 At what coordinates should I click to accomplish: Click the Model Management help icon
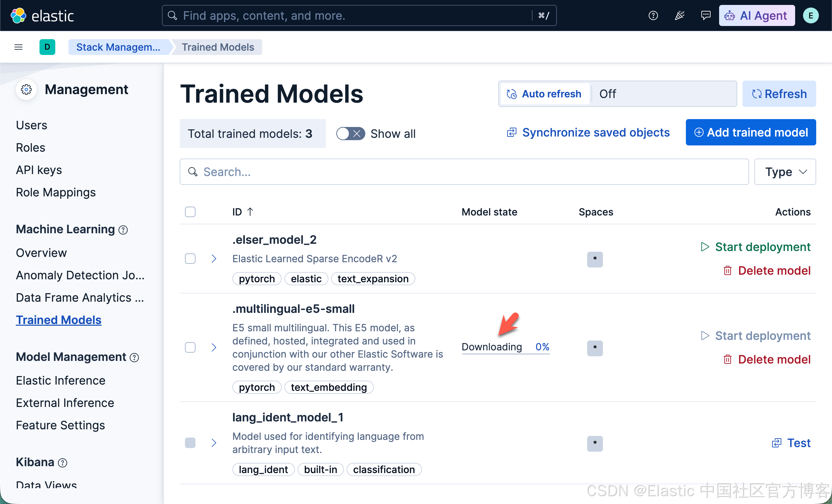[x=134, y=358]
